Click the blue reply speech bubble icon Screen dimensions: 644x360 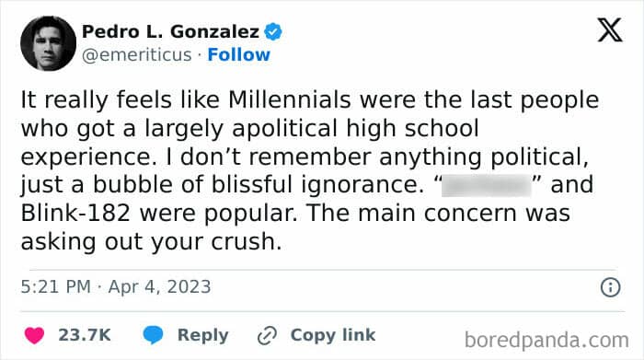coord(154,335)
